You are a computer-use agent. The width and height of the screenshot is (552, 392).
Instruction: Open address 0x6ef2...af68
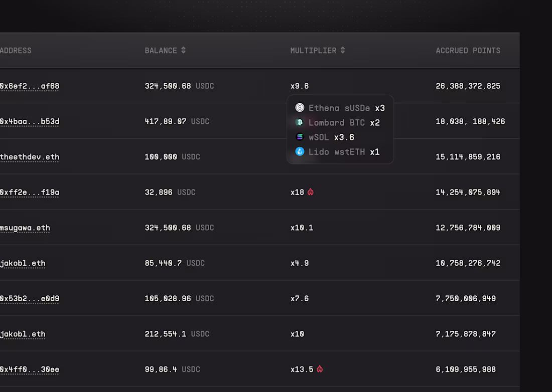[30, 86]
